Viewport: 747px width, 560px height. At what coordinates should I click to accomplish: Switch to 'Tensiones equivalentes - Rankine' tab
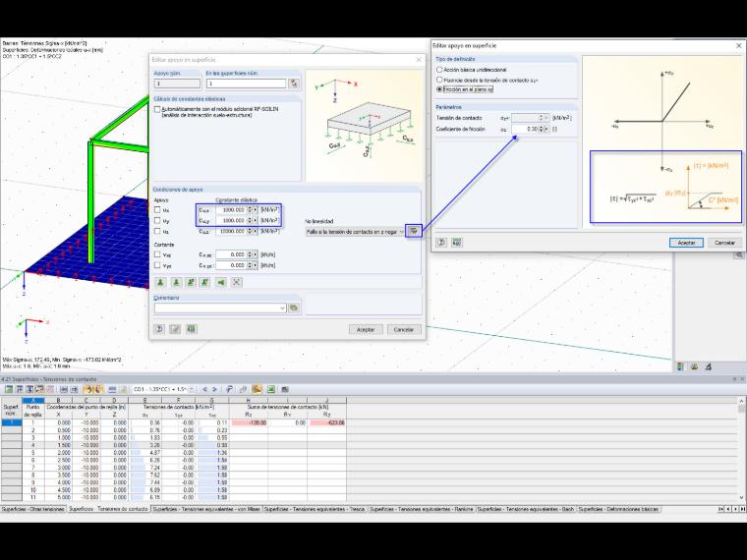421,509
